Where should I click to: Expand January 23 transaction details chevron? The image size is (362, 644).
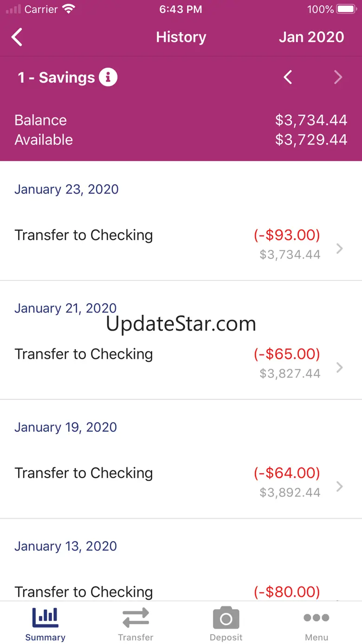click(340, 249)
